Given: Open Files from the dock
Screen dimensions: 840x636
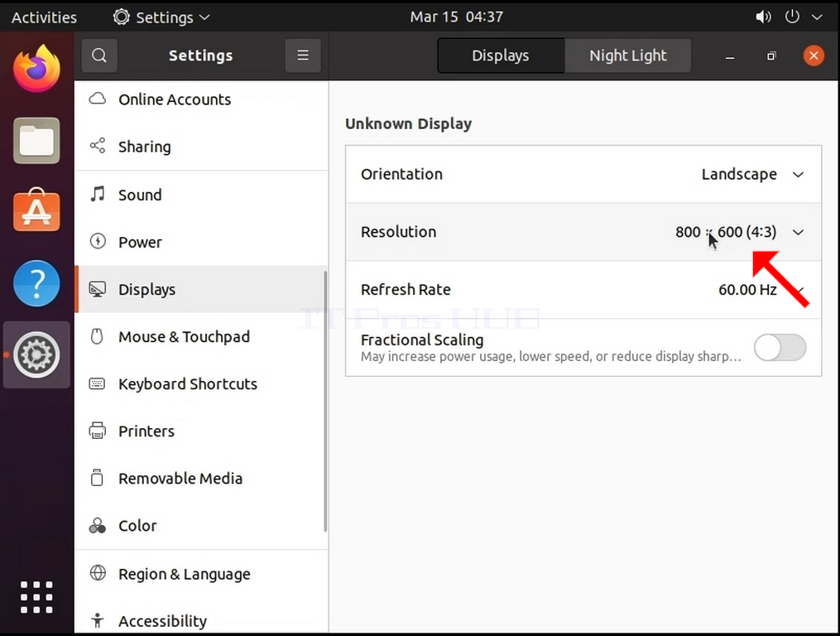Looking at the screenshot, I should click(36, 141).
